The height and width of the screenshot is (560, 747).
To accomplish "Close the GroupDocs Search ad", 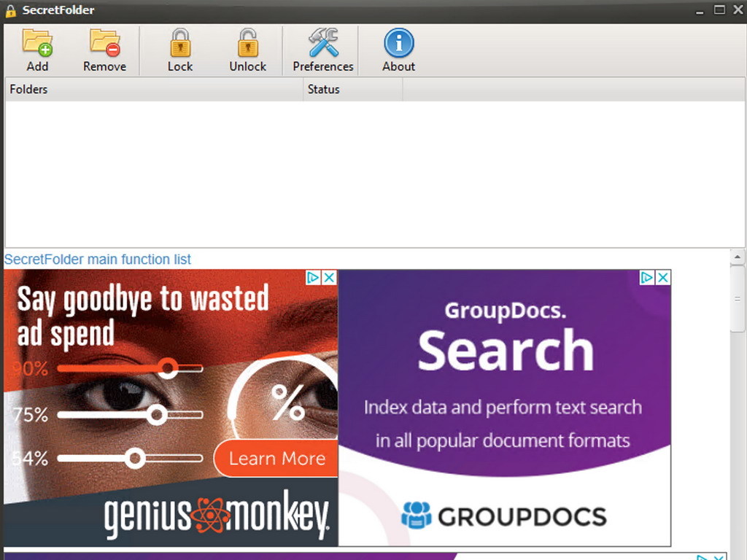I will pyautogui.click(x=662, y=278).
